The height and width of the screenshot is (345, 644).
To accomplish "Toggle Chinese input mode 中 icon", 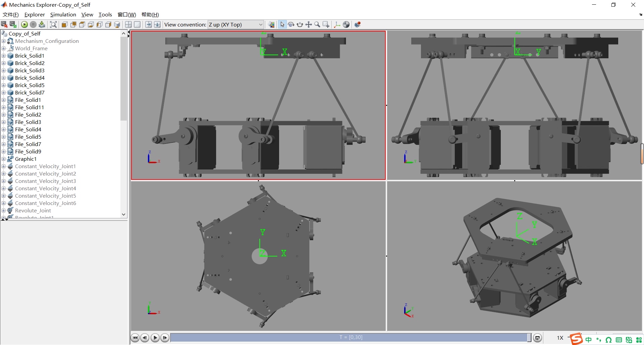I will pos(589,340).
